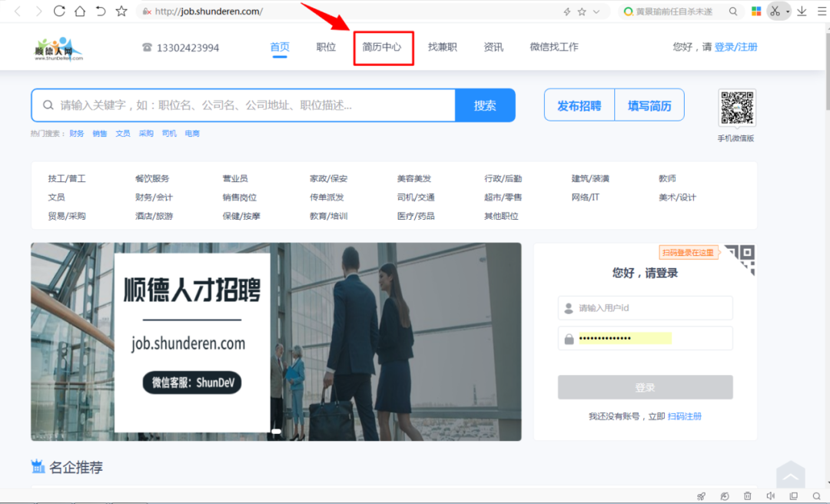830x504 pixels.
Task: Click the banner carousel indicator dot
Action: [x=277, y=432]
